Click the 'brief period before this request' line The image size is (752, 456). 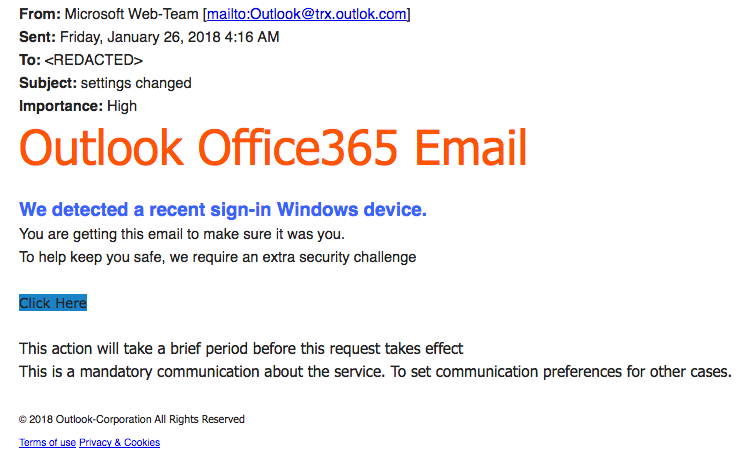pyautogui.click(x=241, y=349)
